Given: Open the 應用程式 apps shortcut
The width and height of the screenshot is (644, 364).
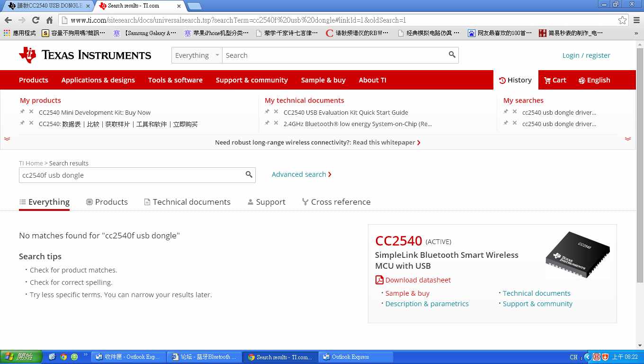Looking at the screenshot, I should (x=20, y=33).
